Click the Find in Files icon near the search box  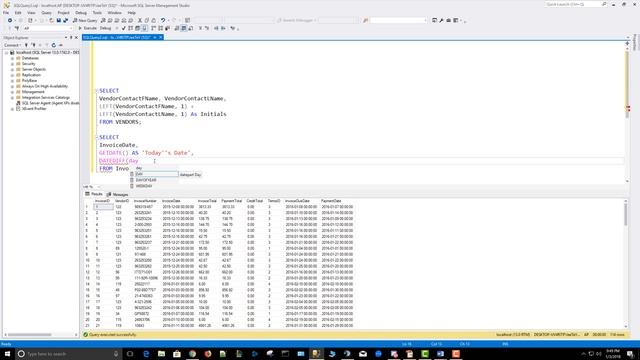(365, 20)
